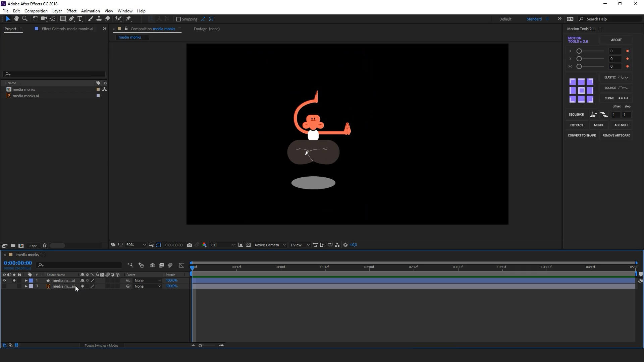This screenshot has height=362, width=644.
Task: Hide layer 1 using its eye toggle
Action: pyautogui.click(x=4, y=281)
